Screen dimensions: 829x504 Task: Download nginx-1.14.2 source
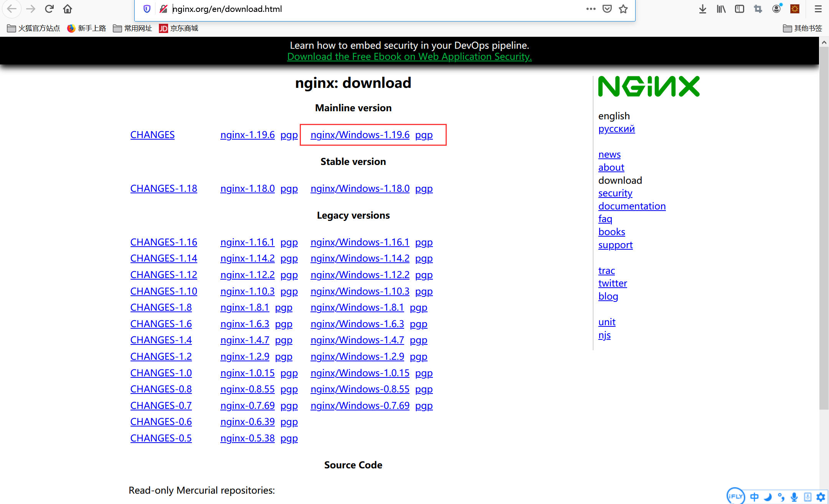tap(248, 259)
